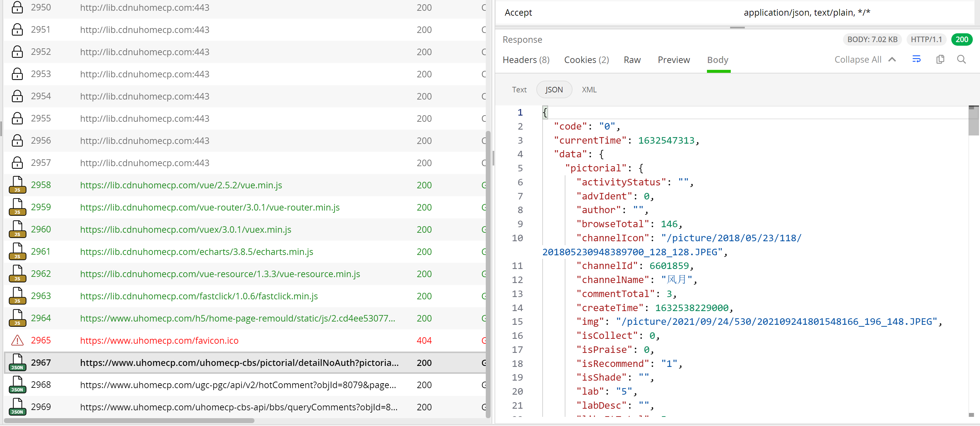Select the vue-resource.min.js request

tap(245, 274)
